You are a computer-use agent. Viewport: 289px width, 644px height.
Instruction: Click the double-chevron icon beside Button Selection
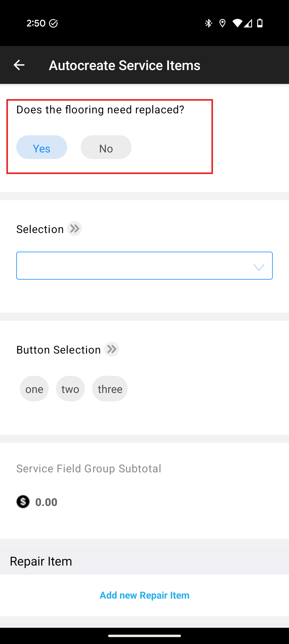(x=111, y=349)
